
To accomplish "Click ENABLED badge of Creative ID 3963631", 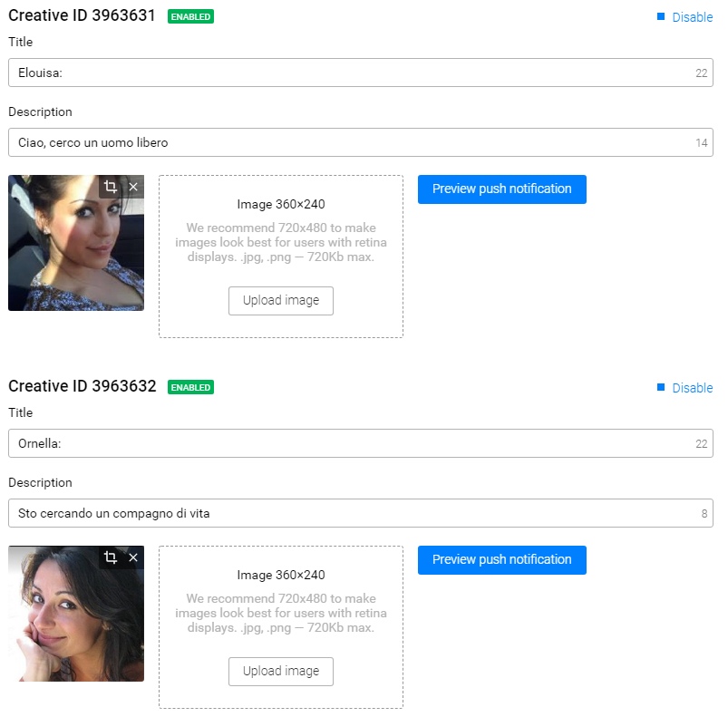I will (190, 16).
